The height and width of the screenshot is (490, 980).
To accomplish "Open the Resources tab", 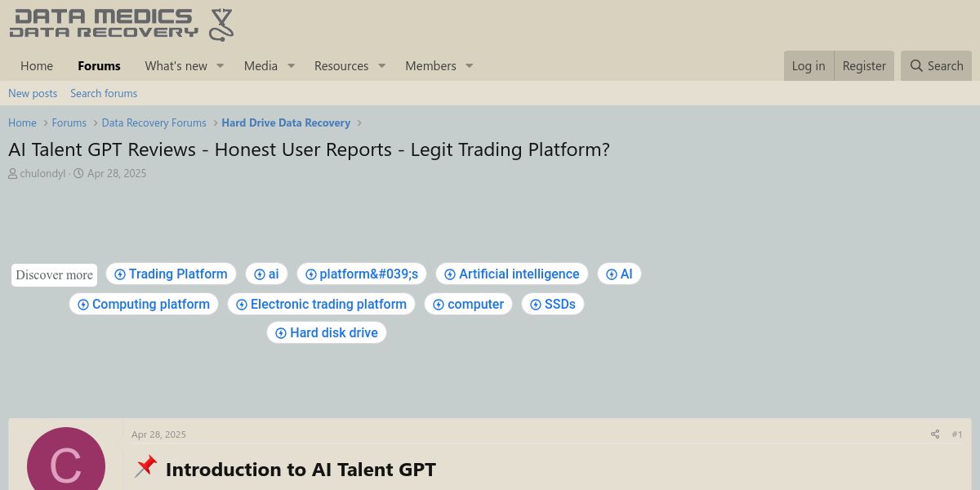I will (x=341, y=66).
